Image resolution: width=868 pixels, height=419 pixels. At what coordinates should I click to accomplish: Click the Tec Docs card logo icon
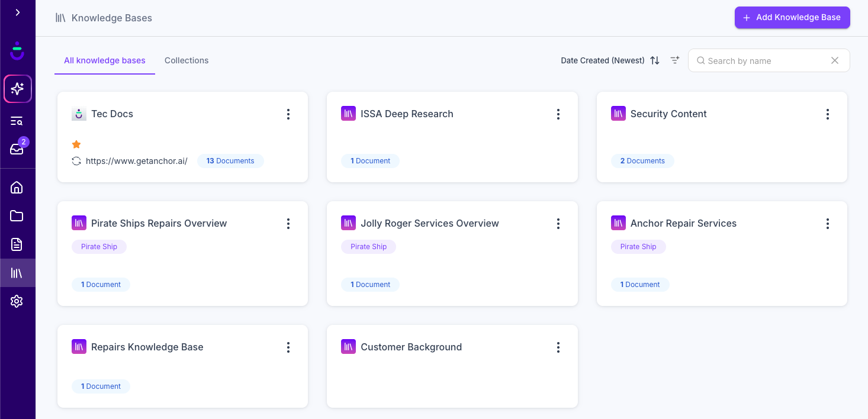(79, 114)
